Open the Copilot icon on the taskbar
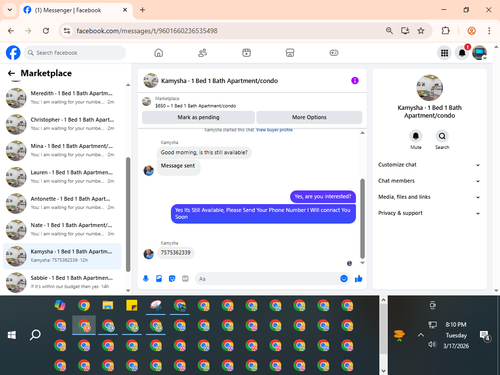The image size is (500, 375). tap(60, 305)
